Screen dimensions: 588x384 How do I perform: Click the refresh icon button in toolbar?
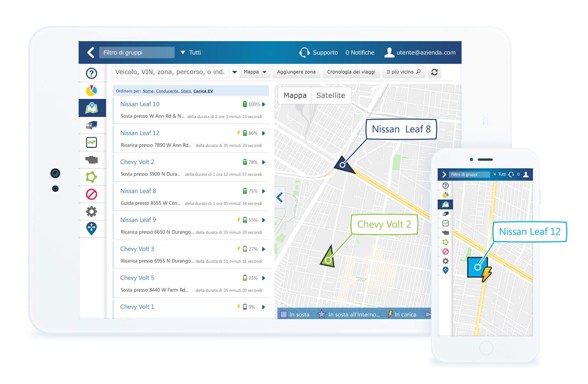coord(434,72)
